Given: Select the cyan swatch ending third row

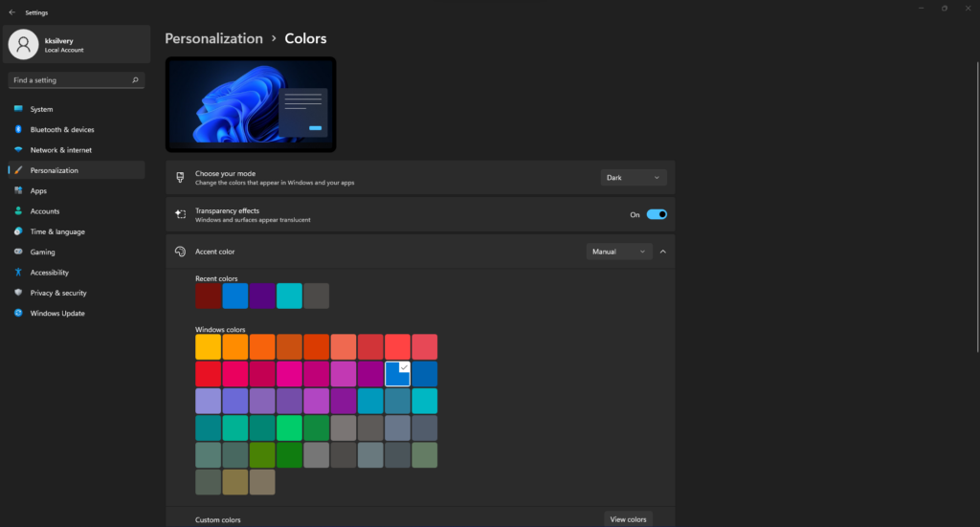Looking at the screenshot, I should [424, 401].
